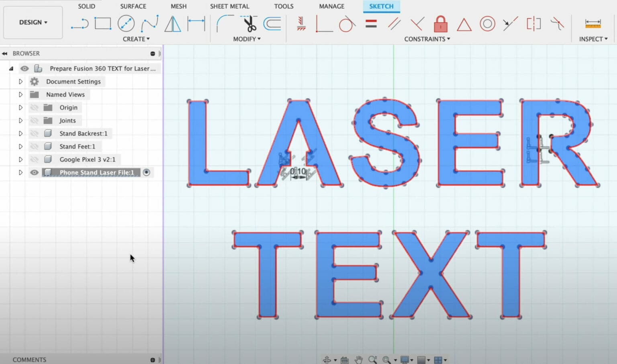Viewport: 617px width, 364px height.
Task: Expand the Google Pixel 3 v2:1 component
Action: pos(21,159)
